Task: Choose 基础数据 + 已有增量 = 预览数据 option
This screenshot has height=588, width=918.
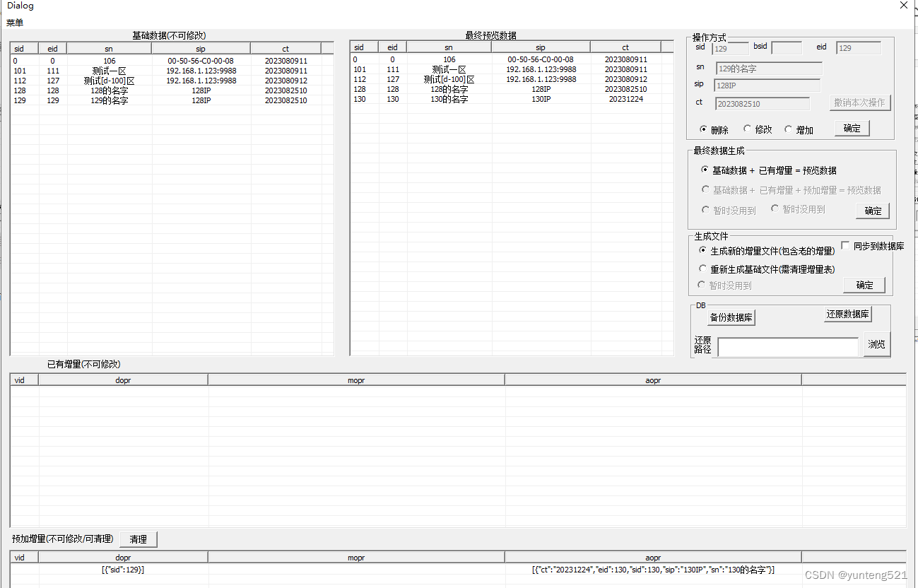Action: (x=769, y=170)
